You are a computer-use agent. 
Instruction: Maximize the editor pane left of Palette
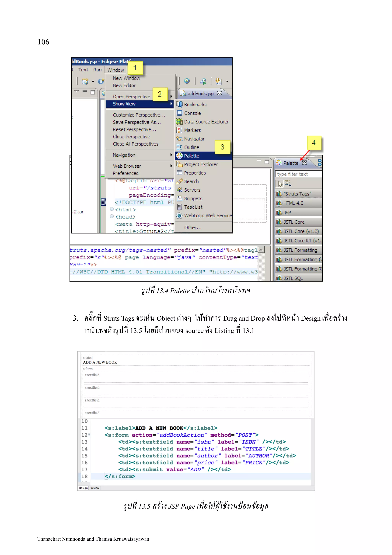coord(267,162)
